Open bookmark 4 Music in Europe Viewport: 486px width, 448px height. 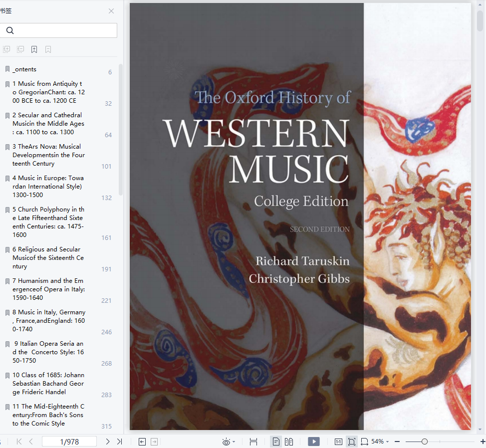[48, 186]
